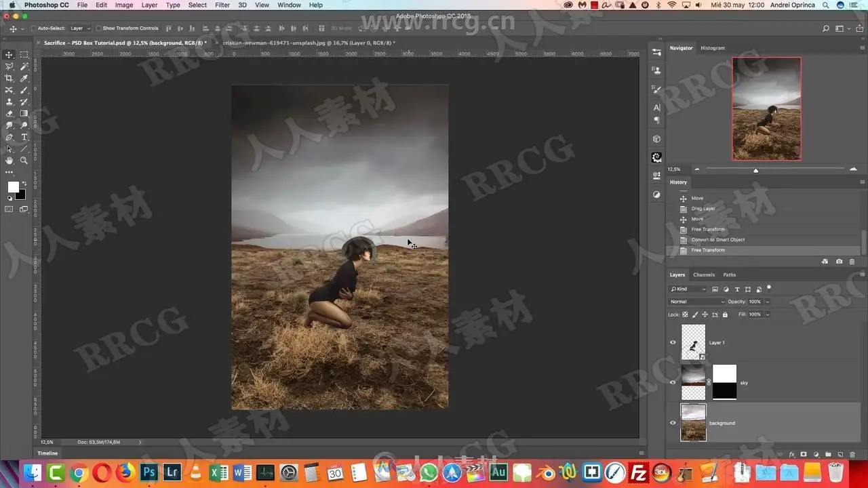Viewport: 868px width, 488px height.
Task: Activate the Eraser tool
Action: (9, 113)
